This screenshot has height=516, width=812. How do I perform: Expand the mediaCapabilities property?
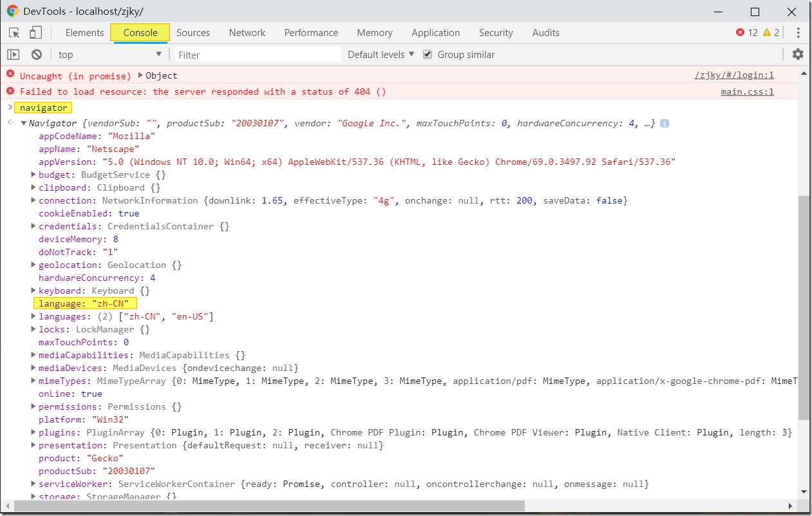click(x=33, y=355)
